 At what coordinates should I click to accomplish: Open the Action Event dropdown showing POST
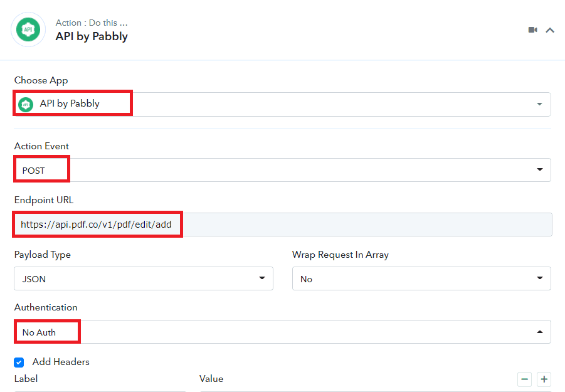(539, 169)
